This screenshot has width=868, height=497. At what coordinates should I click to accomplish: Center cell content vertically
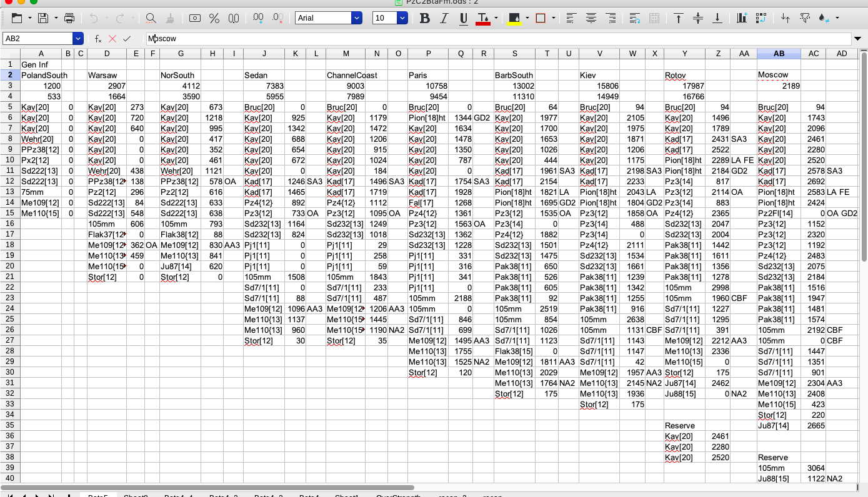click(698, 18)
